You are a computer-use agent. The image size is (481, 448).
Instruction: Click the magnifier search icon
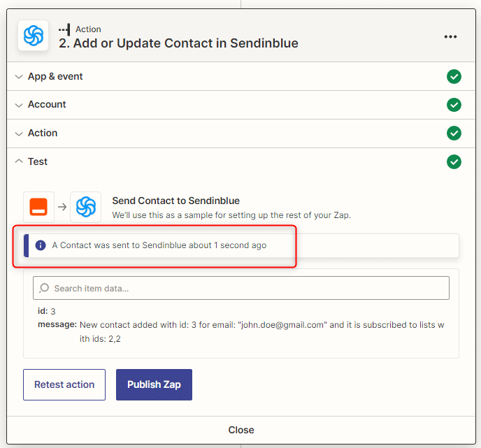44,288
